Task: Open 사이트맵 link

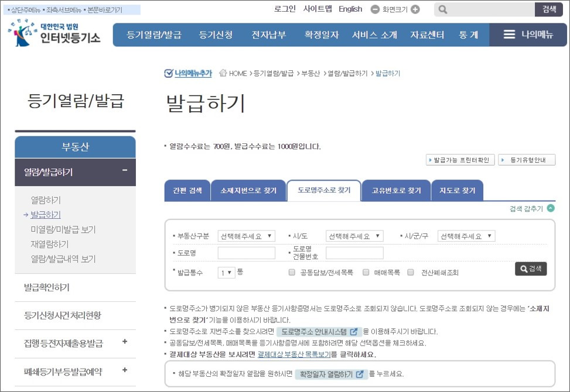Action: tap(318, 9)
